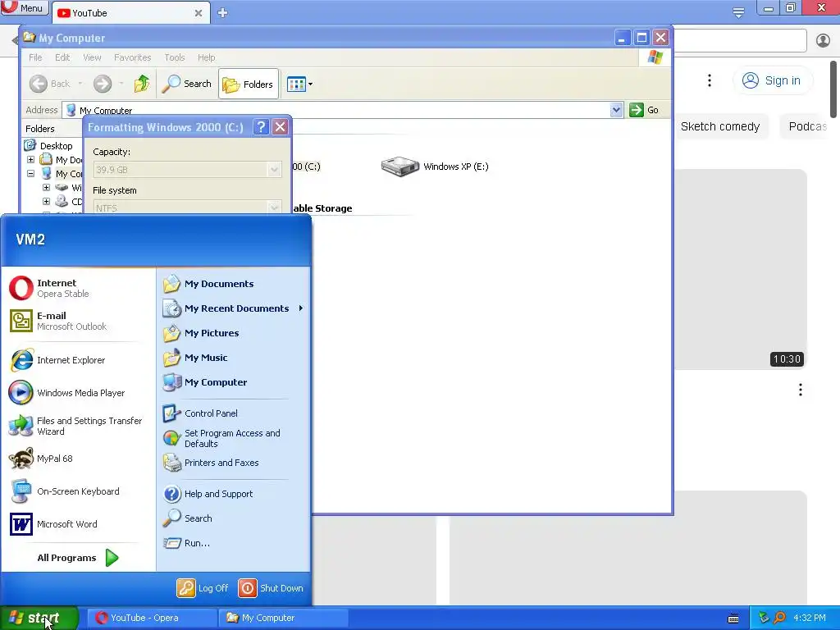
Task: Select Desktop in the folder tree
Action: [56, 146]
